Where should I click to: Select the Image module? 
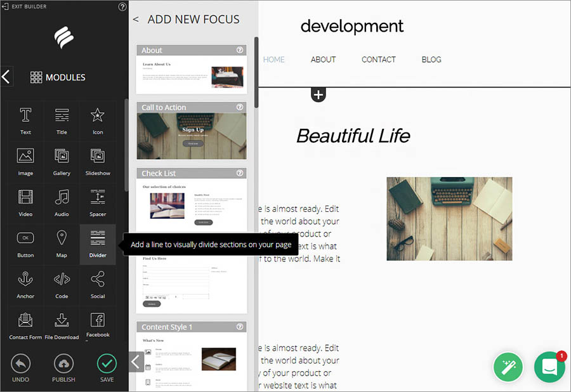[x=25, y=162]
